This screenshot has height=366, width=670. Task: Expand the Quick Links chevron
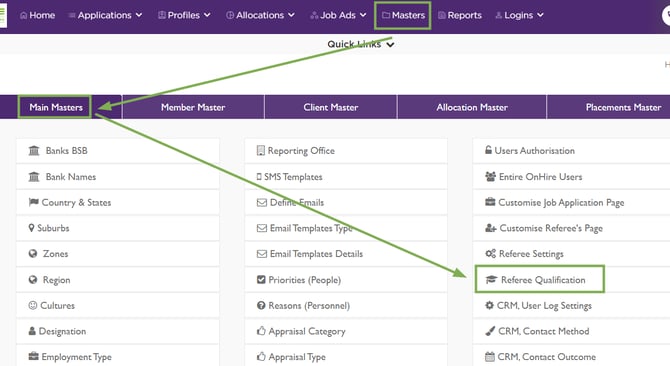(390, 44)
